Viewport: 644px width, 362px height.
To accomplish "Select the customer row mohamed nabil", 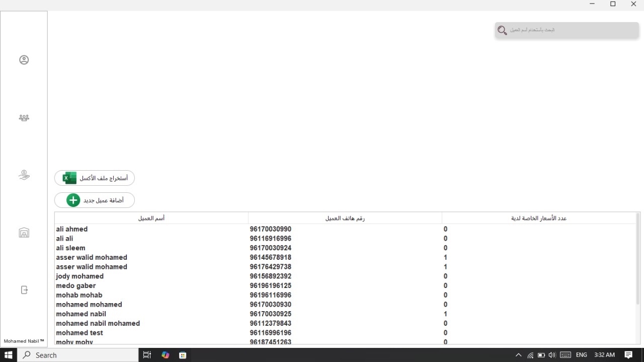I will click(345, 314).
